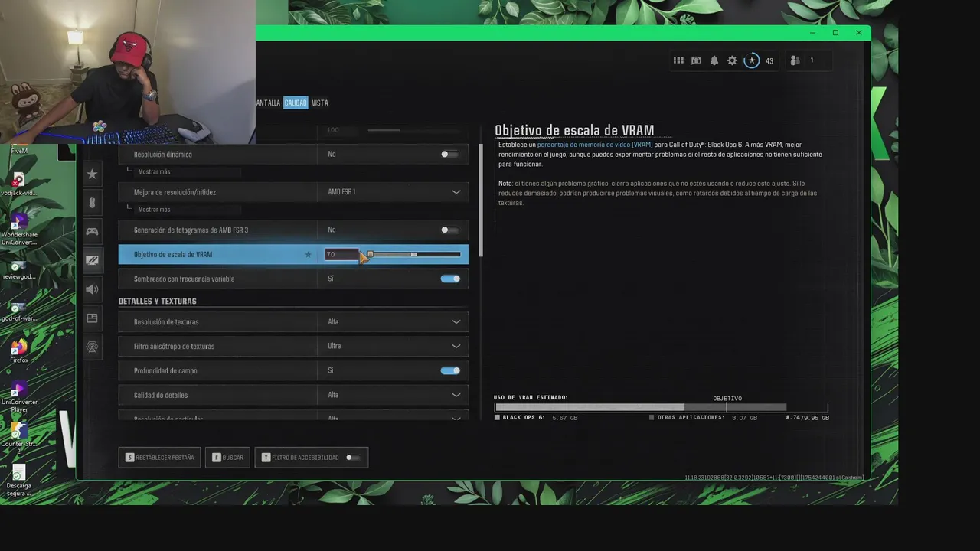The image size is (980, 551).
Task: Click the settings list vertical scrollbar
Action: (481, 200)
